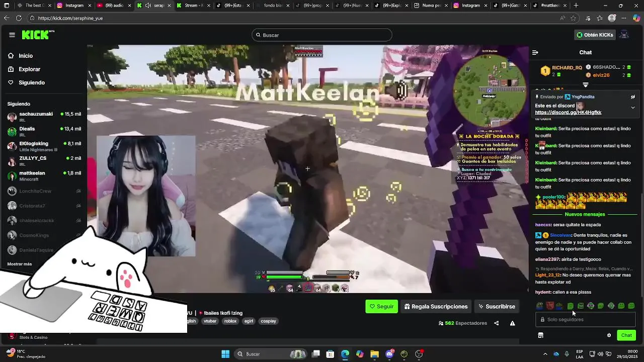The image size is (644, 362).
Task: Go to Inicio in sidebar
Action: click(x=26, y=56)
